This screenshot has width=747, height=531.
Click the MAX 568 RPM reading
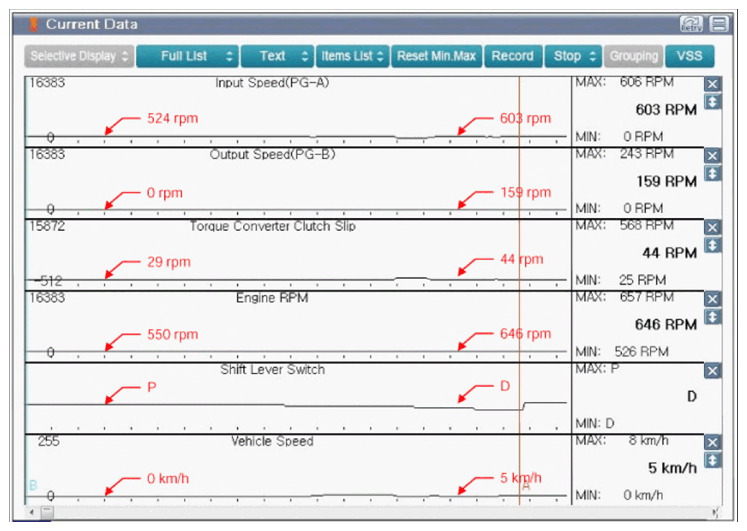click(624, 225)
